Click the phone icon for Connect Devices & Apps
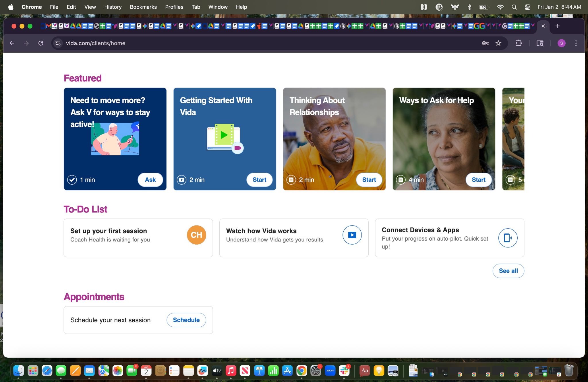This screenshot has width=588, height=382. (508, 238)
